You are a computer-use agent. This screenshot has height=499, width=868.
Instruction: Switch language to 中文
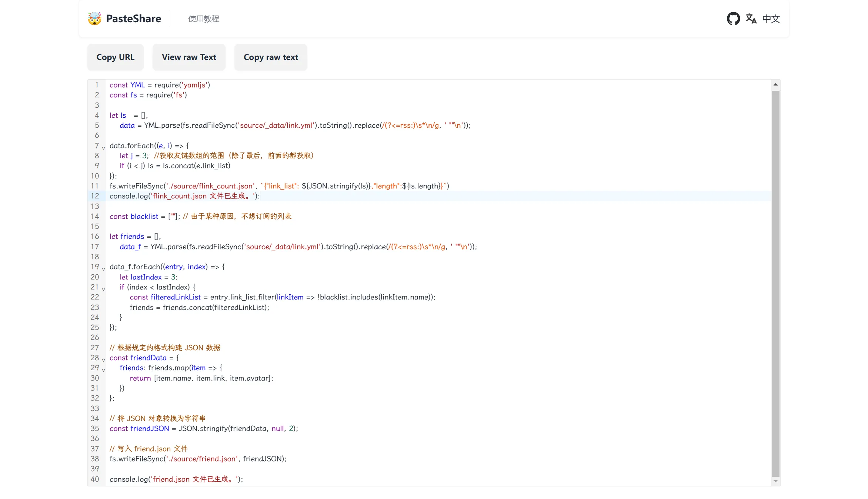coord(771,18)
